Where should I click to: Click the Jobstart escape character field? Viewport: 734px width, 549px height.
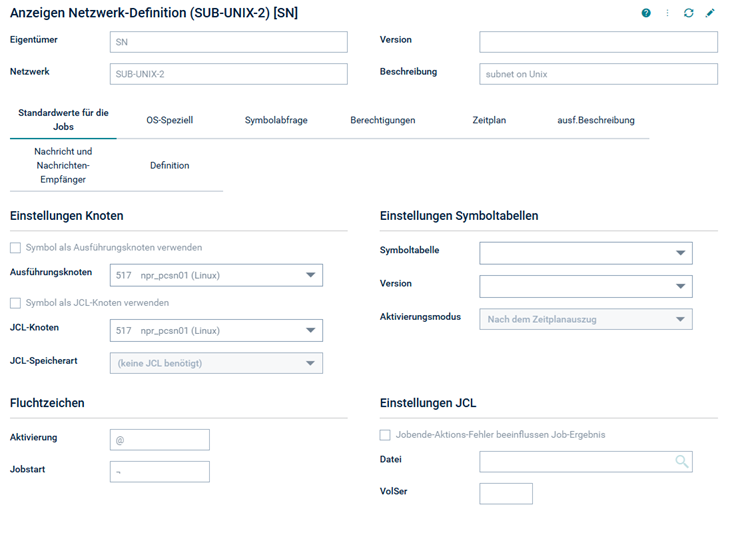[160, 472]
